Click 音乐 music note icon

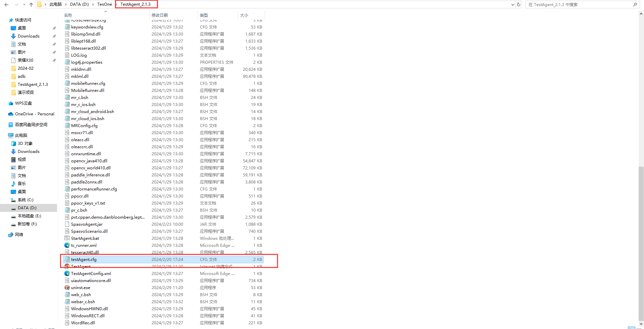pyautogui.click(x=13, y=184)
